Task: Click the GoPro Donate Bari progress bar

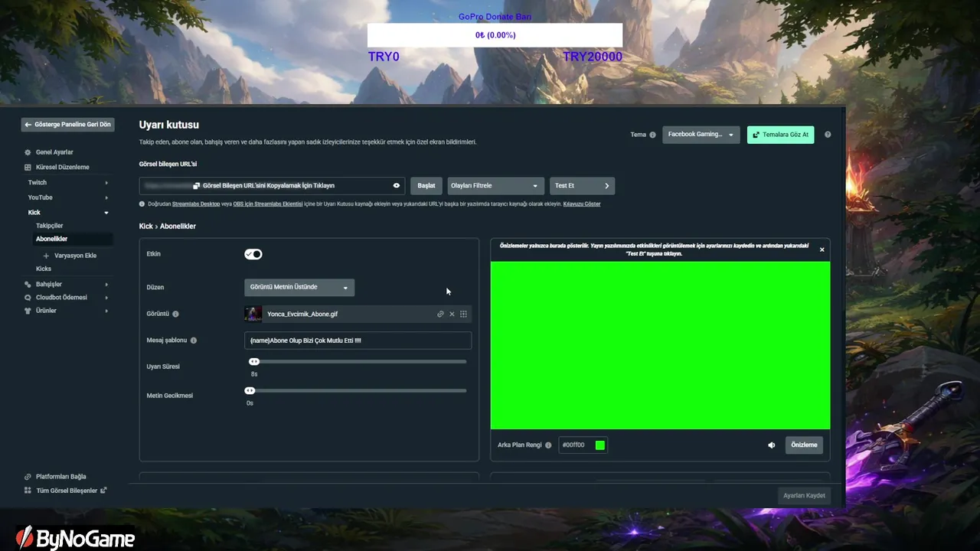Action: coord(495,35)
